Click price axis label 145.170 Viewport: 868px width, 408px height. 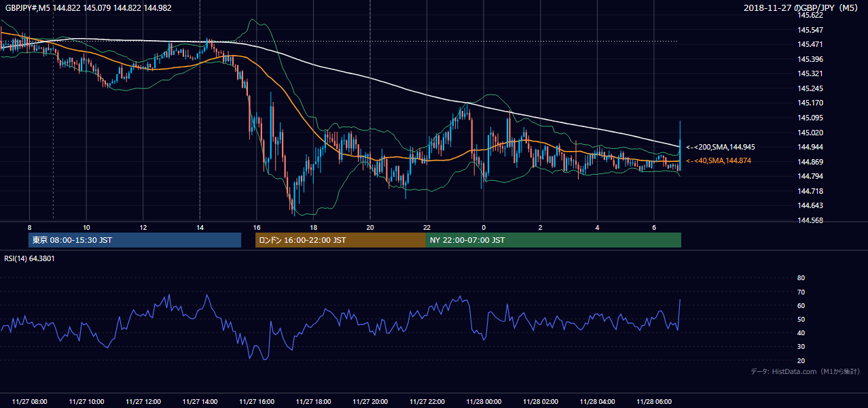[x=810, y=103]
